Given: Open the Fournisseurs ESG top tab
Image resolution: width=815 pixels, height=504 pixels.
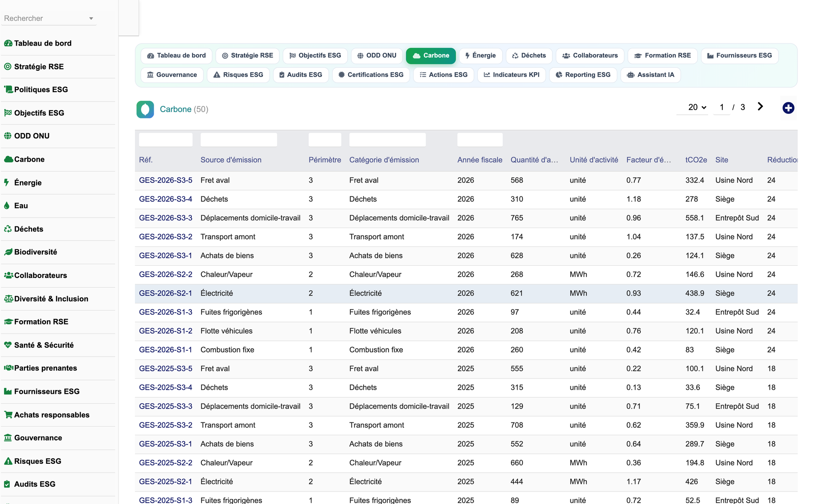Looking at the screenshot, I should click(x=740, y=56).
